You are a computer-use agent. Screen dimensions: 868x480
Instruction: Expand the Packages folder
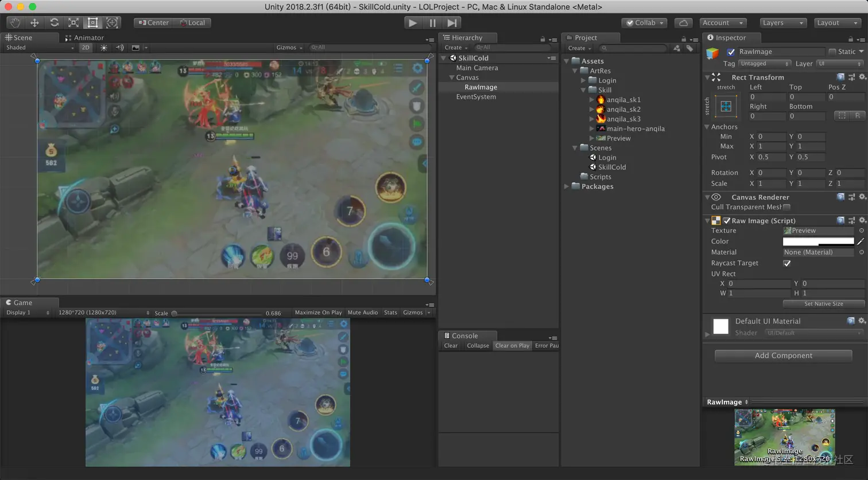(567, 186)
